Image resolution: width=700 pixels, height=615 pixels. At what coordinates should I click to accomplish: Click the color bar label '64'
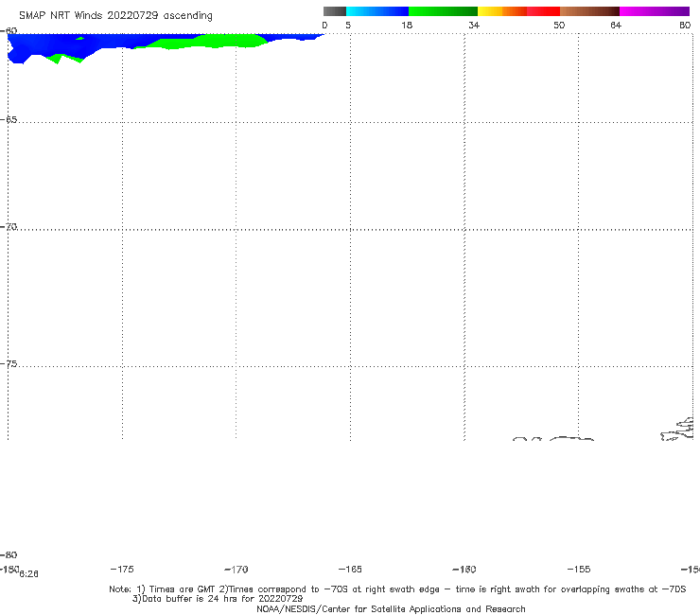pos(616,25)
